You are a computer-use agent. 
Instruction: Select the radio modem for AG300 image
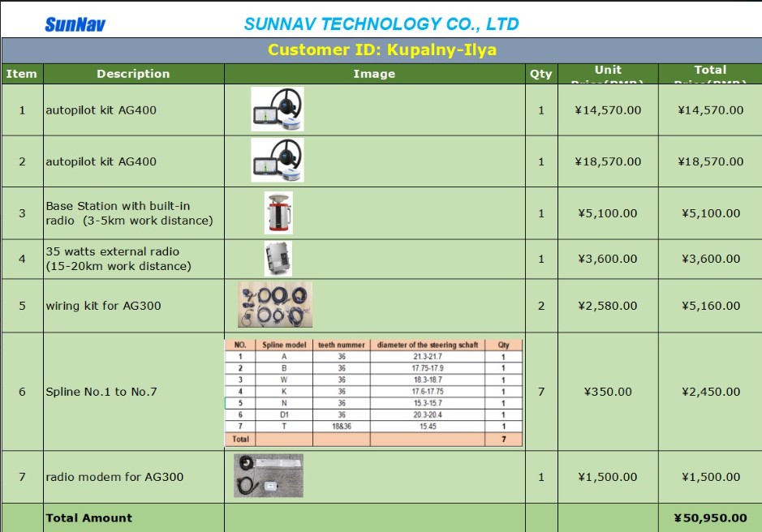click(x=269, y=476)
